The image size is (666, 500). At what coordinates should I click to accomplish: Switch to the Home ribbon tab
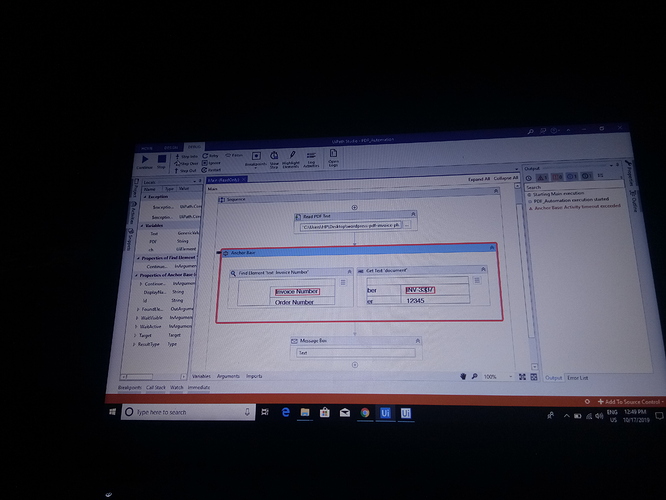[147, 148]
